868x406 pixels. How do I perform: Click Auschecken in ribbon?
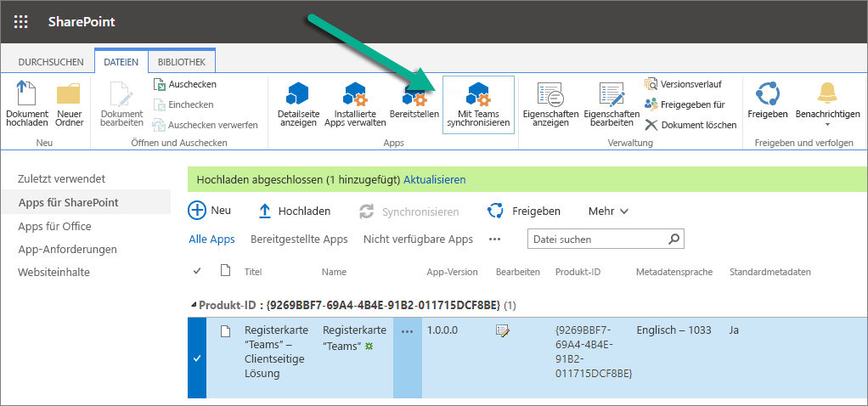tap(185, 84)
